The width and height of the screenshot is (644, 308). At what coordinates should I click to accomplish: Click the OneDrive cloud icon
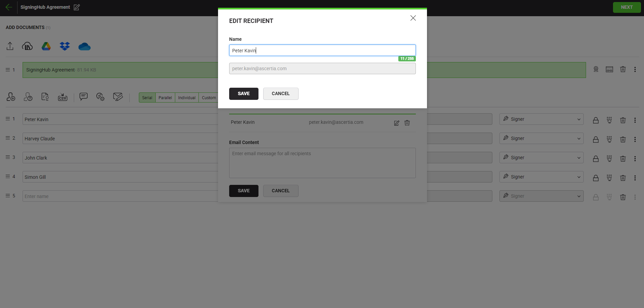(84, 47)
